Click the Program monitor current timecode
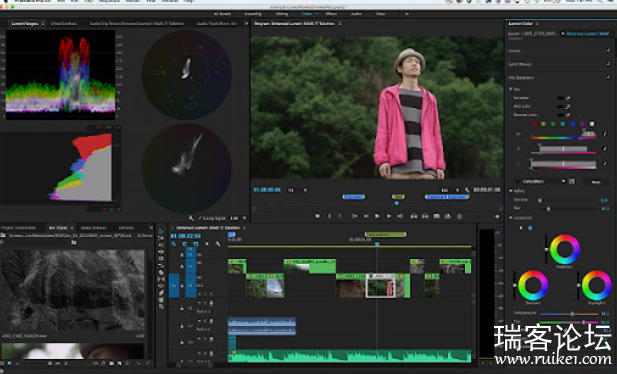 (x=267, y=190)
